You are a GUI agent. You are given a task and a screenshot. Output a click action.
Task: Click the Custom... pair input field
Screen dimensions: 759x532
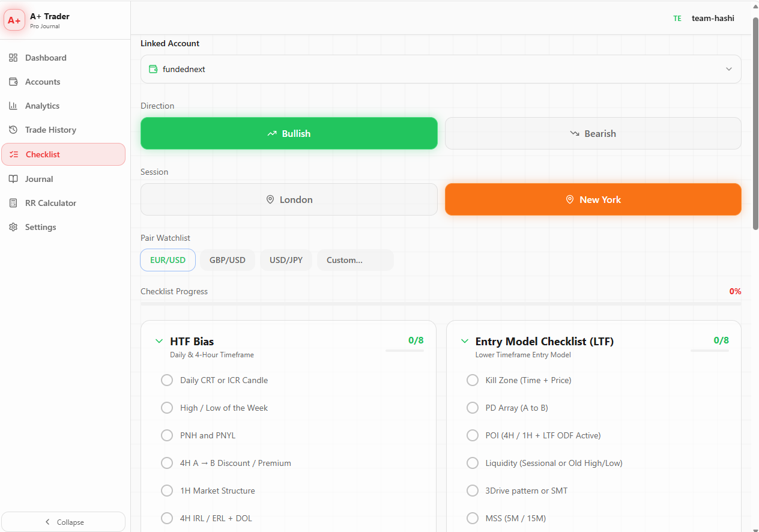pos(355,260)
